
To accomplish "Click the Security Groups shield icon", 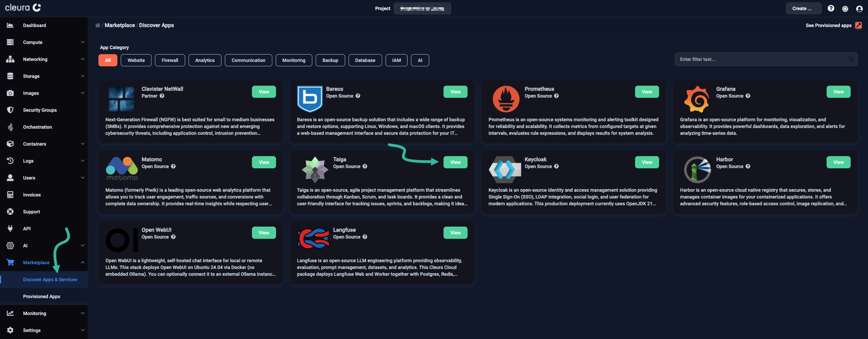I will click(10, 110).
